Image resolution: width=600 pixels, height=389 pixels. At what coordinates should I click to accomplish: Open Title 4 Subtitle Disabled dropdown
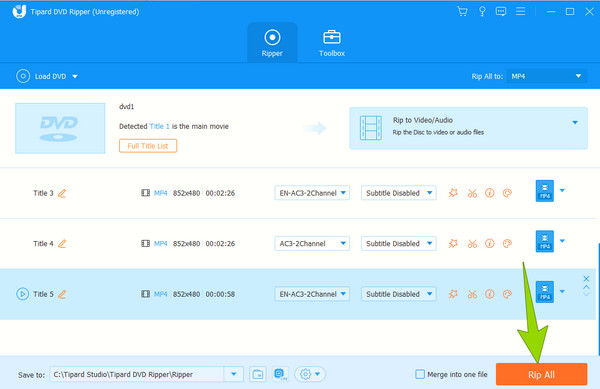(x=398, y=244)
